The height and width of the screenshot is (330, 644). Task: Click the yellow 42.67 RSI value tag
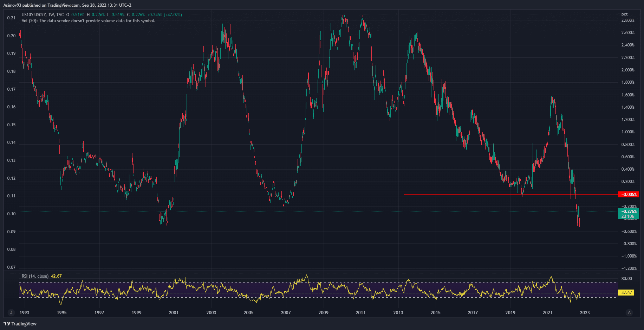click(x=626, y=292)
